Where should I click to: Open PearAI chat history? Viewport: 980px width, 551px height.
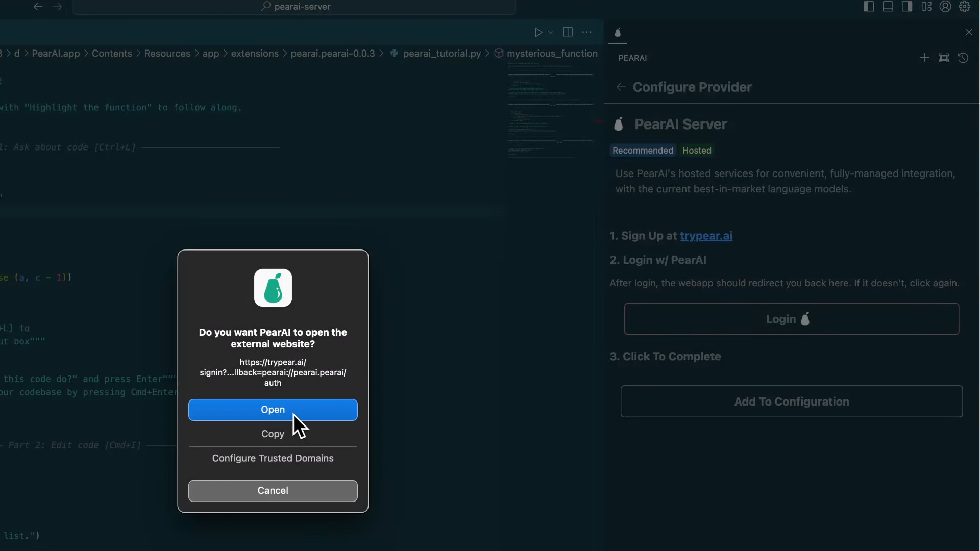coord(963,58)
